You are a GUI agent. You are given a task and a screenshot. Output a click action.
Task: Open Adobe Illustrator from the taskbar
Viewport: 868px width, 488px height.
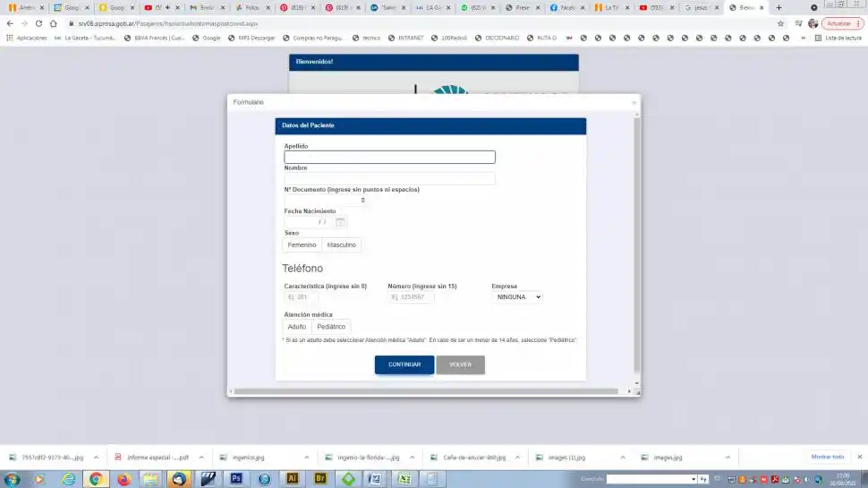[292, 479]
